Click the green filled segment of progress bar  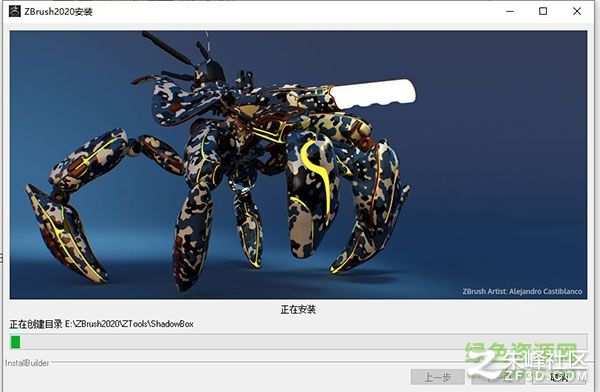[15, 342]
